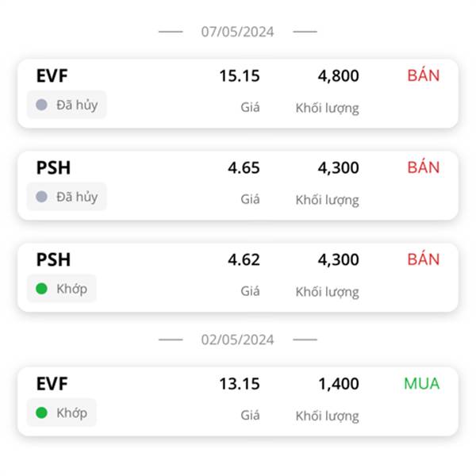Screen dimensions: 476x476
Task: Click the 07/05/2024 date header
Action: pyautogui.click(x=237, y=32)
